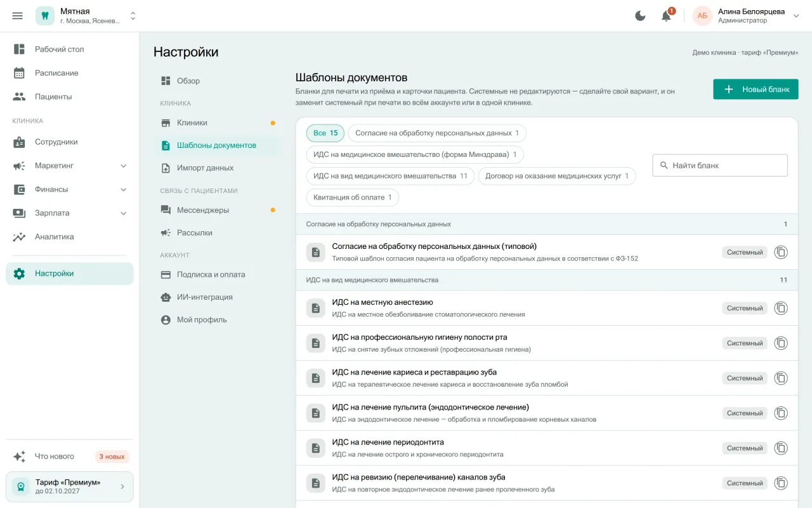Open ИДС на лечение пульпита template

click(547, 413)
